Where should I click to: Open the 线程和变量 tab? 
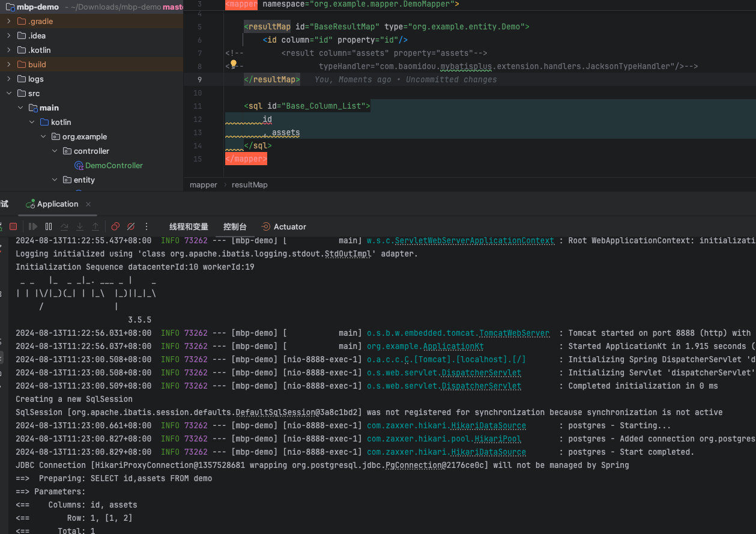click(188, 226)
